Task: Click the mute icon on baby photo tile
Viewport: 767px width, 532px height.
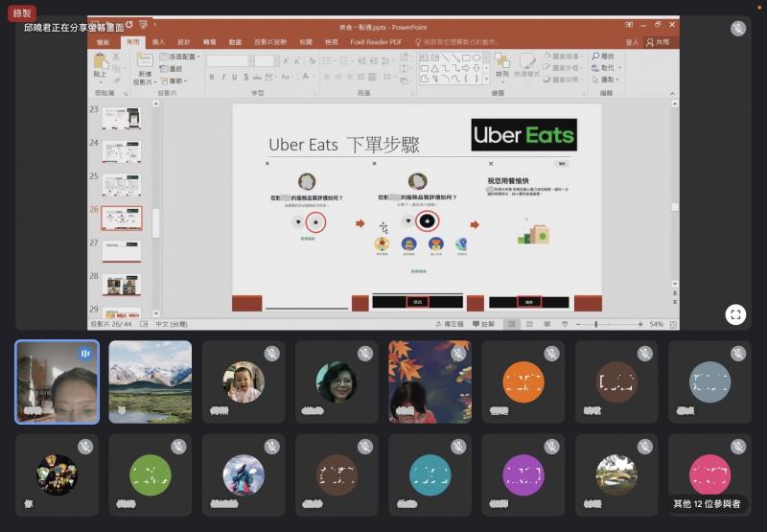Action: (271, 353)
